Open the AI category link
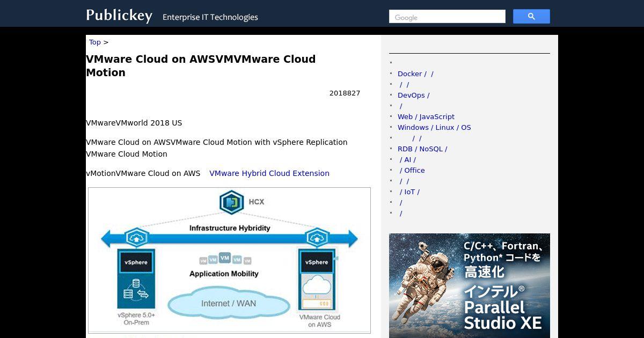The height and width of the screenshot is (338, 644). [x=408, y=160]
